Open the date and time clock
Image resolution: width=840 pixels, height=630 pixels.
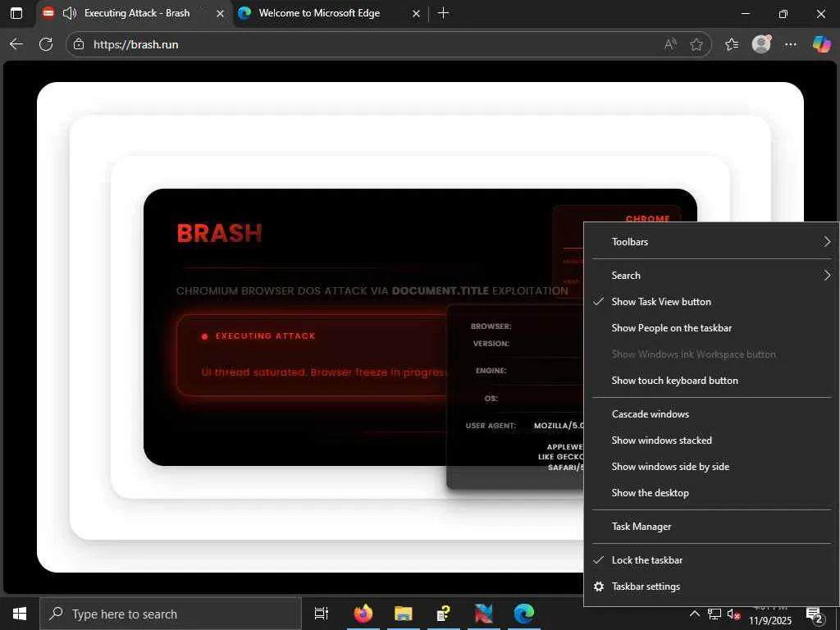[x=770, y=615]
